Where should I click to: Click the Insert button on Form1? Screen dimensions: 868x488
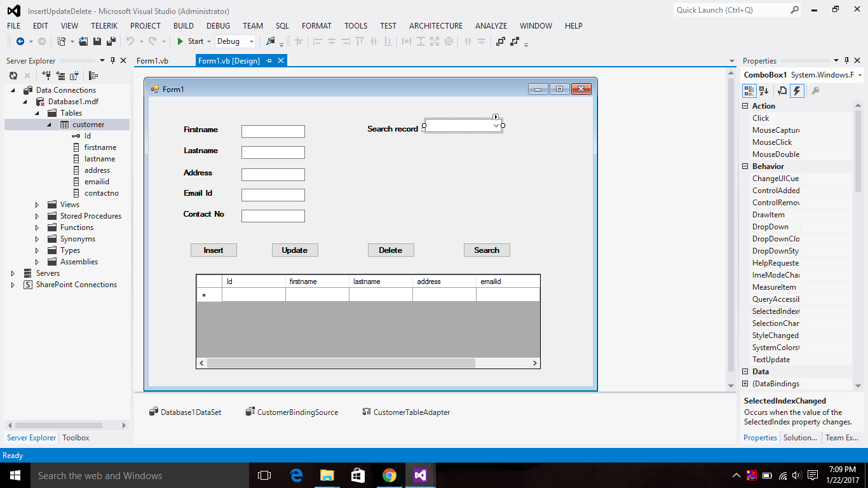214,250
